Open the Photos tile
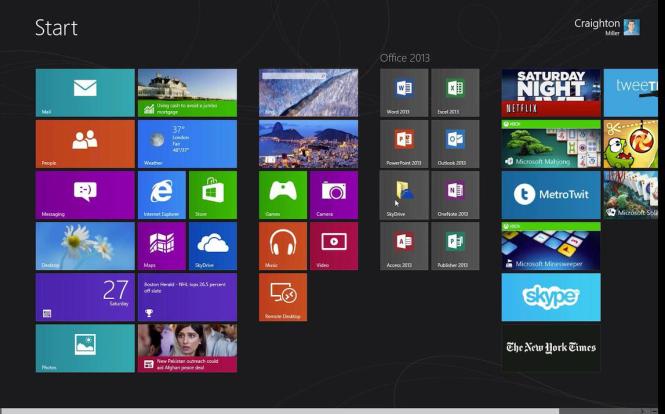The width and height of the screenshot is (665, 414). (85, 348)
